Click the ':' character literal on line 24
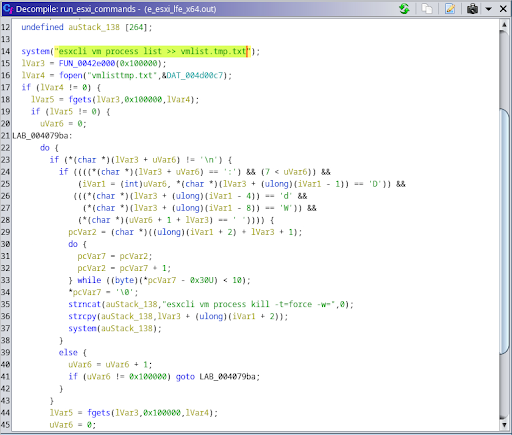Viewport: 512px width, 435px height. 232,172
